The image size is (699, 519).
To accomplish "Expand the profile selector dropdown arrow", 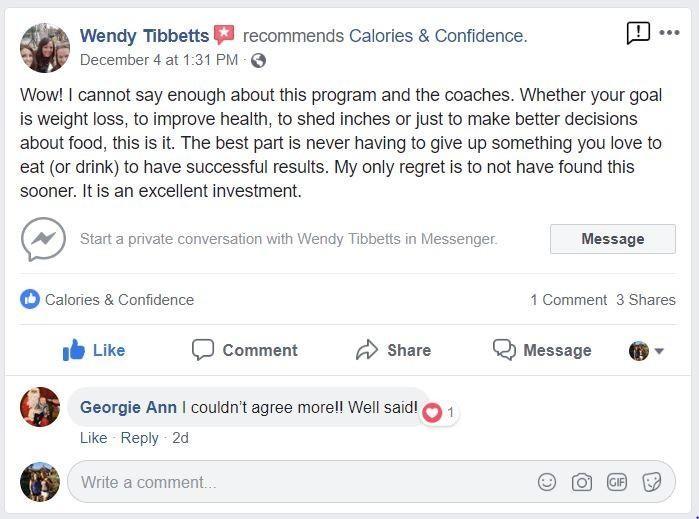I will click(659, 351).
